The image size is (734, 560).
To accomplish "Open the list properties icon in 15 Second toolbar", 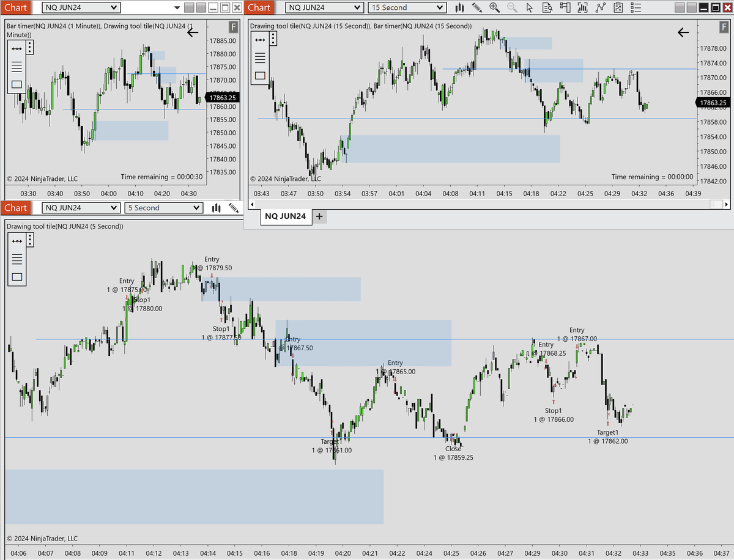I will [636, 7].
